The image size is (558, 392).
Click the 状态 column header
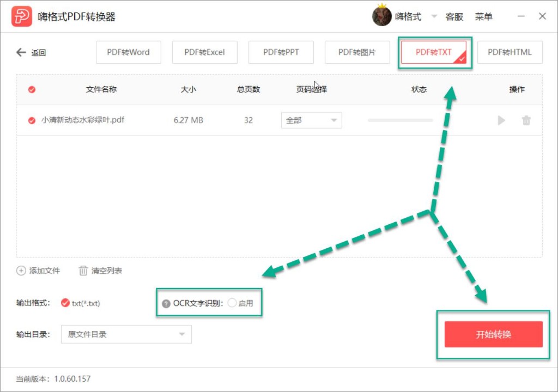[419, 89]
